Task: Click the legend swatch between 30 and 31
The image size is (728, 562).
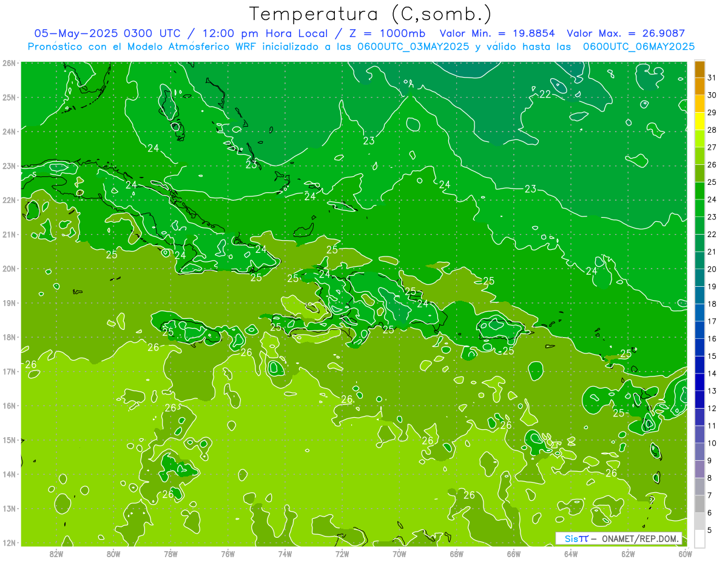Action: tap(699, 86)
